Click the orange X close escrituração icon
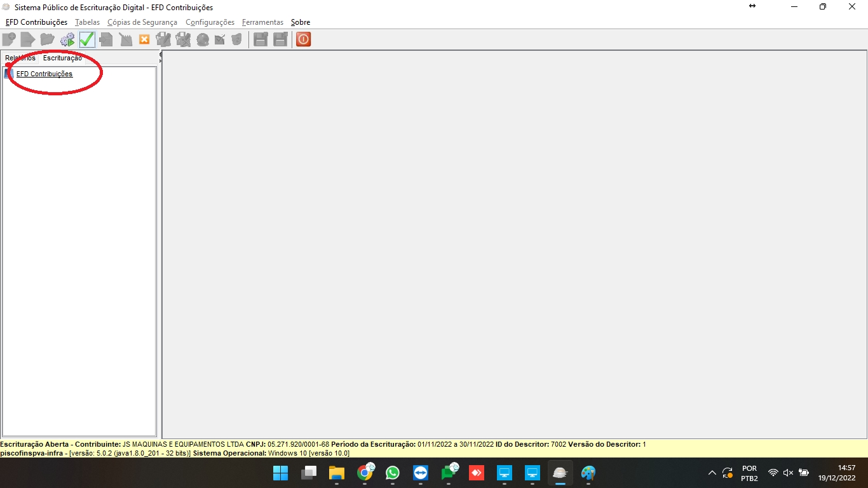The height and width of the screenshot is (488, 868). point(144,39)
